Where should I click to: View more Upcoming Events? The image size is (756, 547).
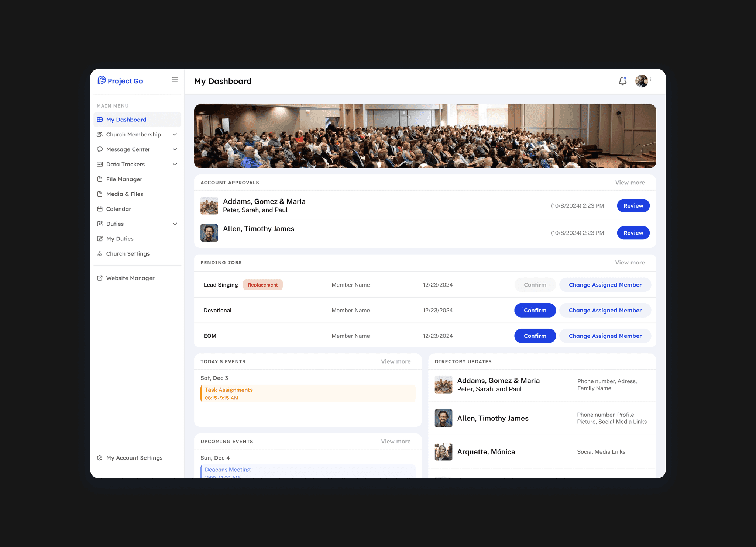point(396,442)
